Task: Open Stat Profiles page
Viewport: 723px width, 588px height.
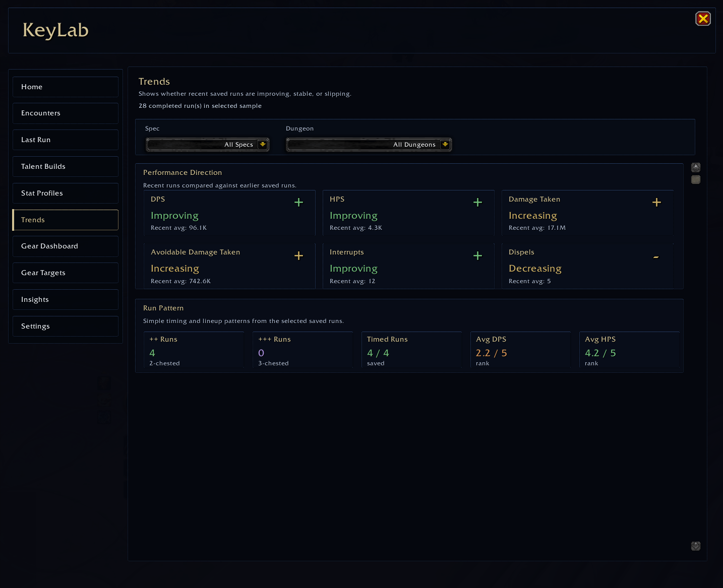Action: coord(66,193)
